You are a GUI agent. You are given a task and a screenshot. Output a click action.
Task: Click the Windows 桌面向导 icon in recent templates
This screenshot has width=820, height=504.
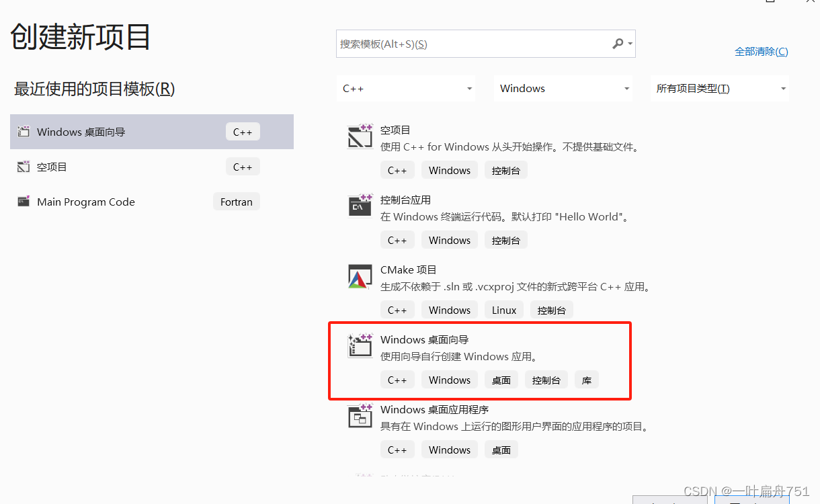pos(24,132)
